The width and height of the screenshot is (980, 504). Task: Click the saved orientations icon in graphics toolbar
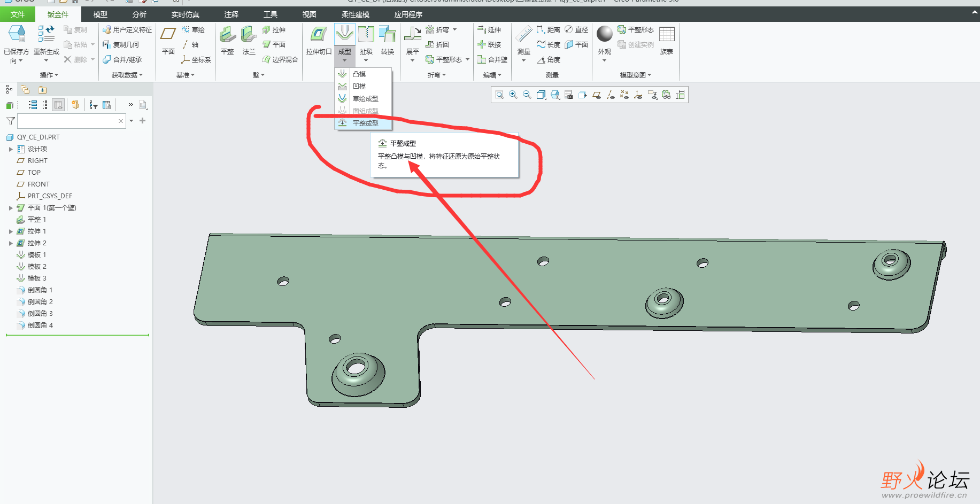555,95
